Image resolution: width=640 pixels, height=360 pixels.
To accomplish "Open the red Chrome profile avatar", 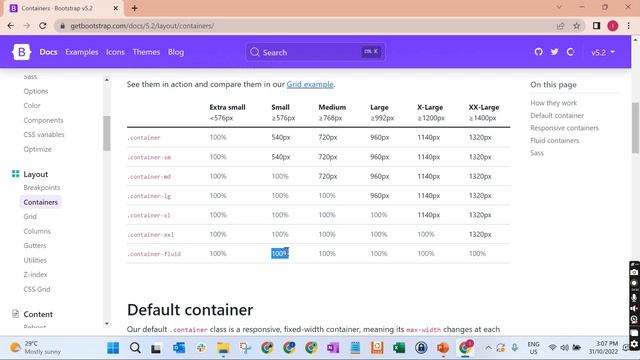I will click(612, 26).
